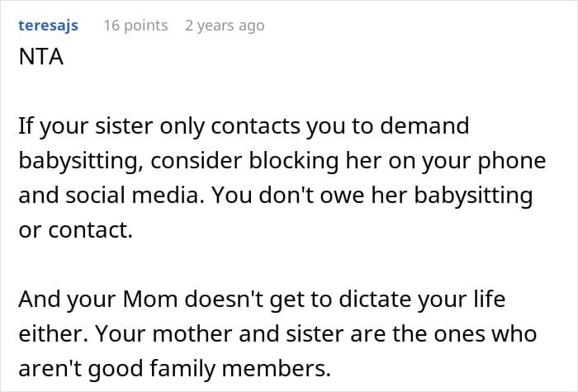This screenshot has width=578, height=392.
Task: Open the teresajs user profile link
Action: [x=48, y=26]
